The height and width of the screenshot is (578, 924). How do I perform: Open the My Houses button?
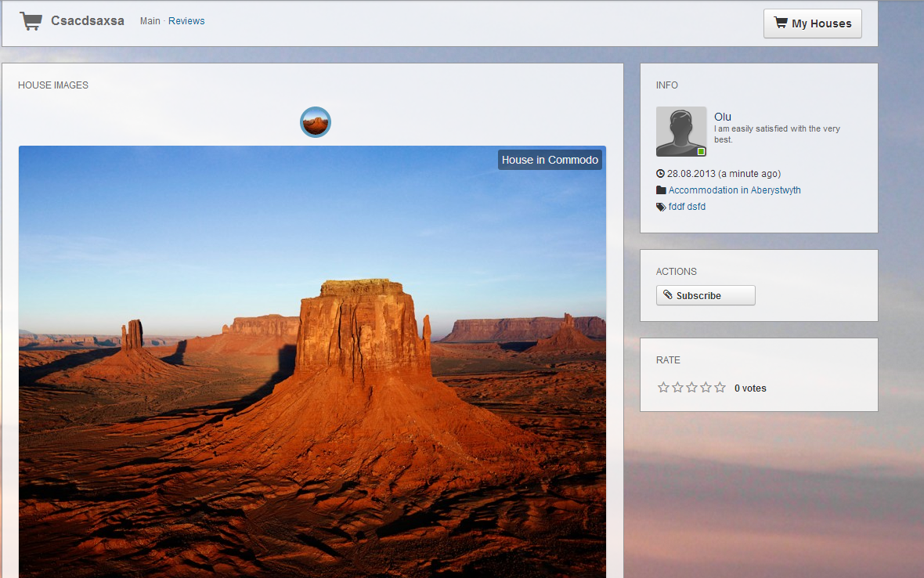(x=813, y=23)
